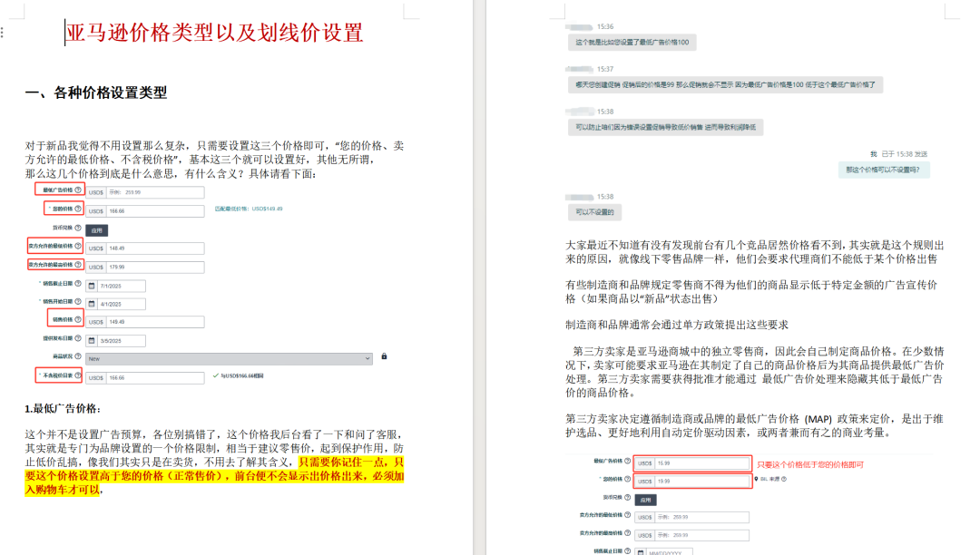Expand the 商品状况 New dropdown

pyautogui.click(x=230, y=359)
